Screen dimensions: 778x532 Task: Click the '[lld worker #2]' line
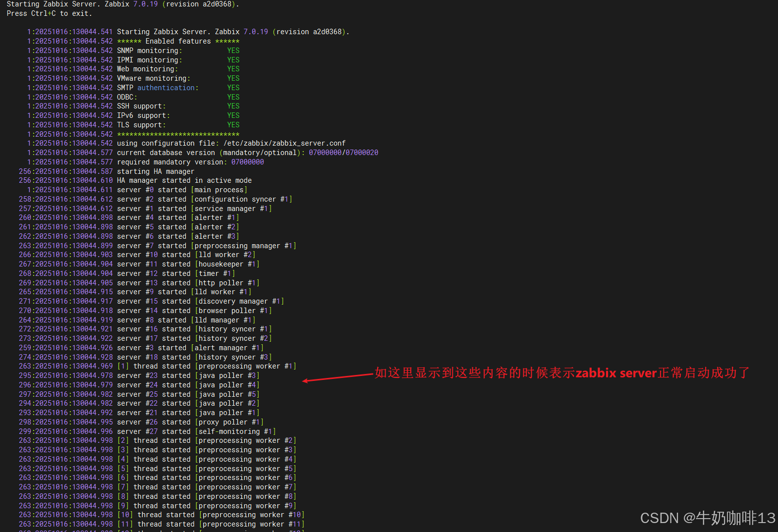point(137,255)
